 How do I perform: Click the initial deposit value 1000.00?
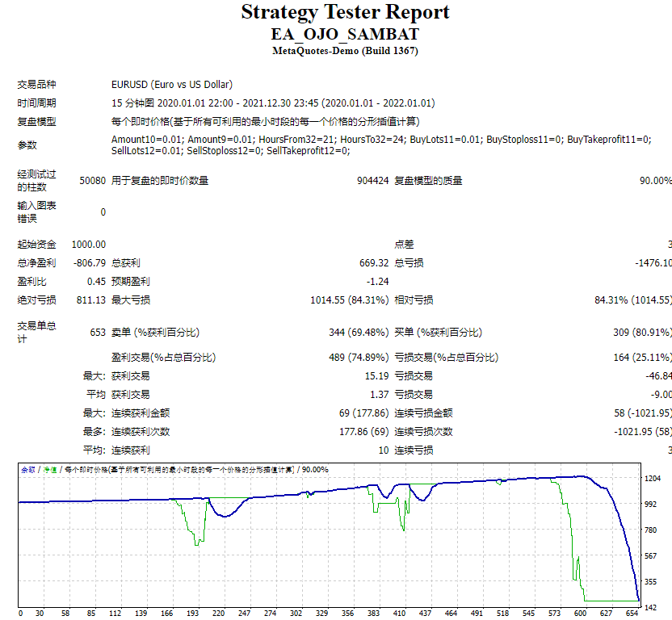(x=89, y=245)
